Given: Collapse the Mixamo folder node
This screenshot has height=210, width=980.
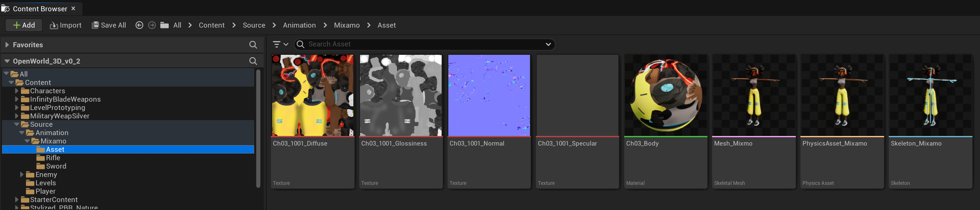Looking at the screenshot, I should [x=27, y=141].
